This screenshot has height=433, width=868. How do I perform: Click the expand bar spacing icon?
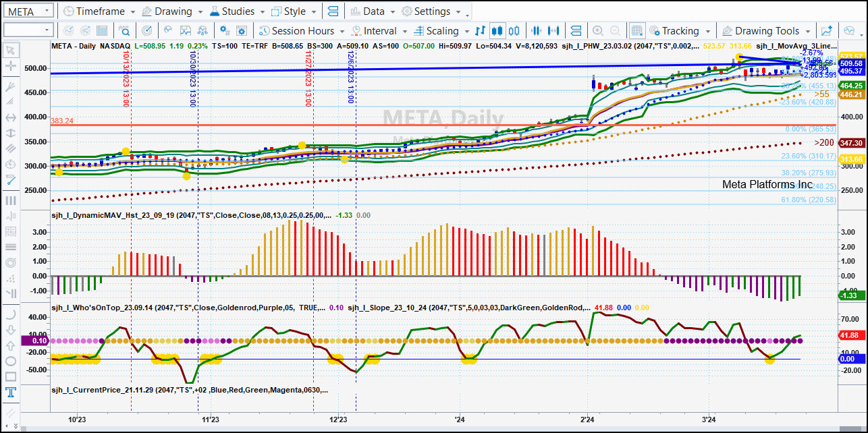click(554, 30)
